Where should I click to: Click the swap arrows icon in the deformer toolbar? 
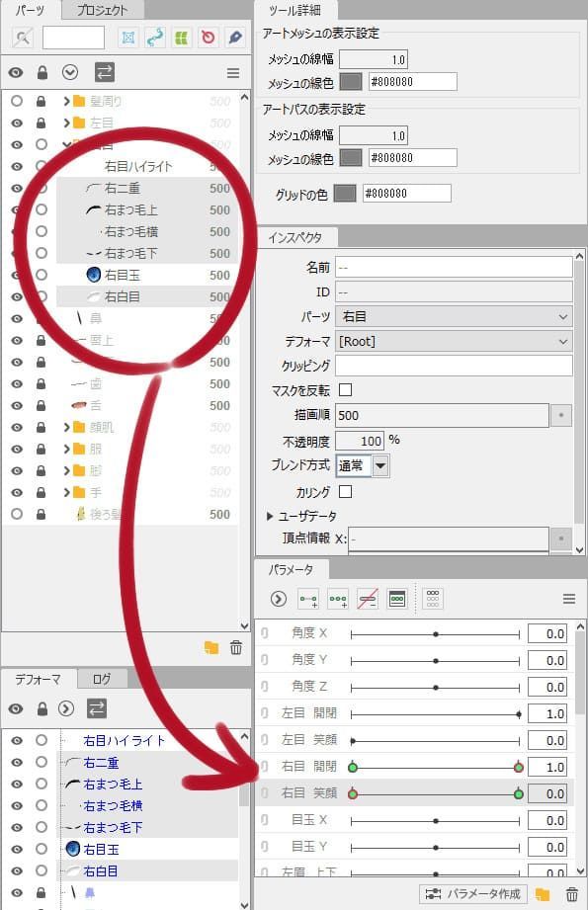97,708
